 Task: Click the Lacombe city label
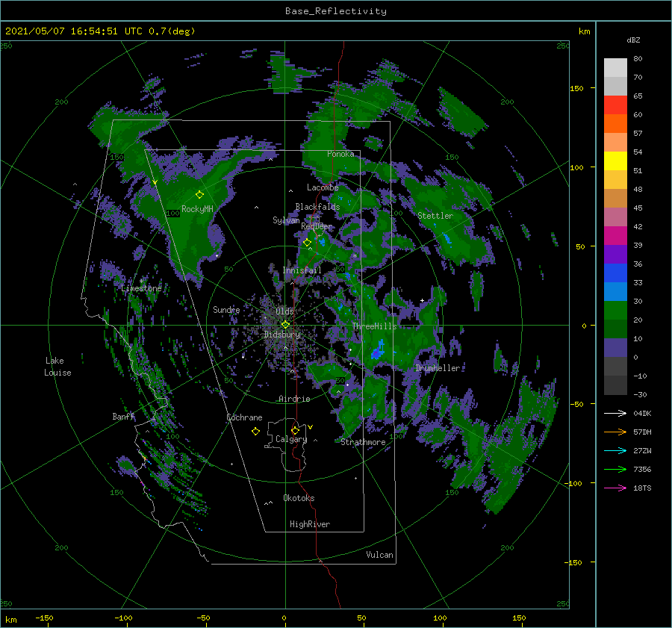point(323,187)
